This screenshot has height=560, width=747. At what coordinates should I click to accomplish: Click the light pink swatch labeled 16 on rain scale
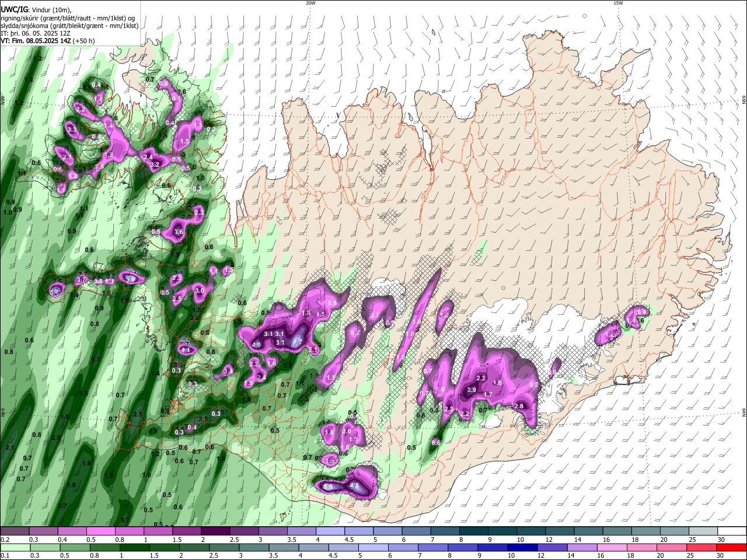tap(612, 547)
